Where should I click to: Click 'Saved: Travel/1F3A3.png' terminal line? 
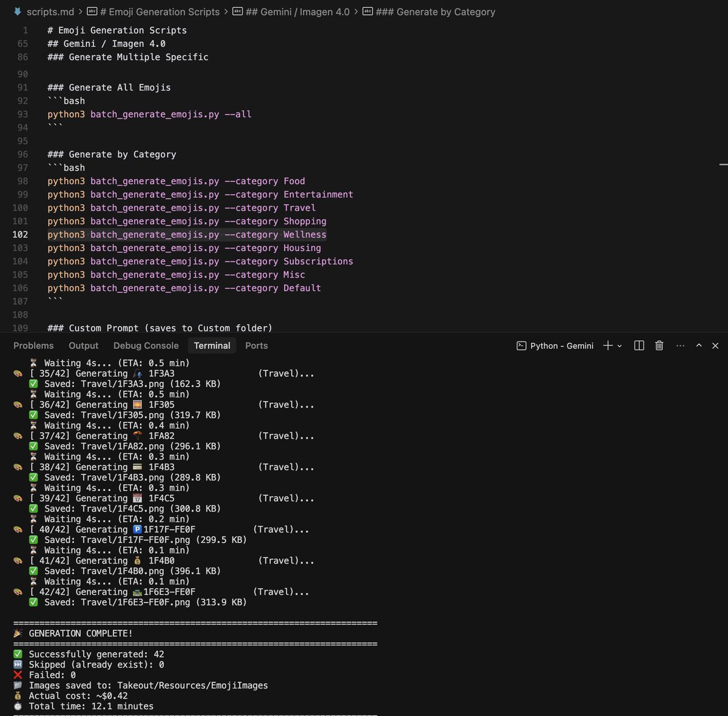tap(125, 384)
